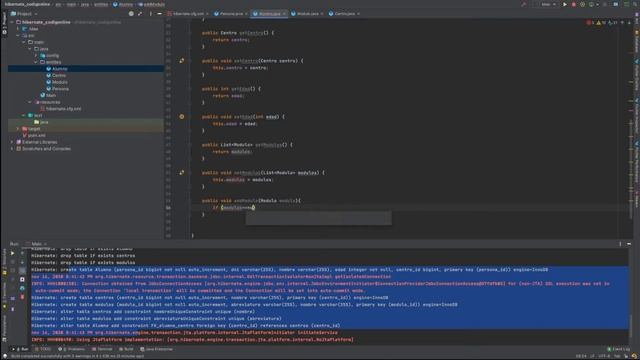Collapse the entities package
Image resolution: width=640 pixels, height=360 pixels.
[x=36, y=62]
